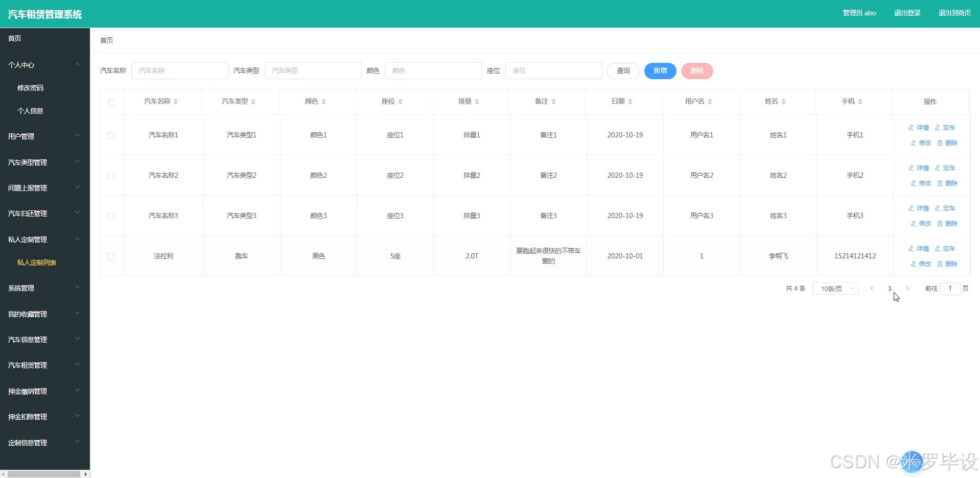Click 退出到首页 in the header

pos(954,13)
